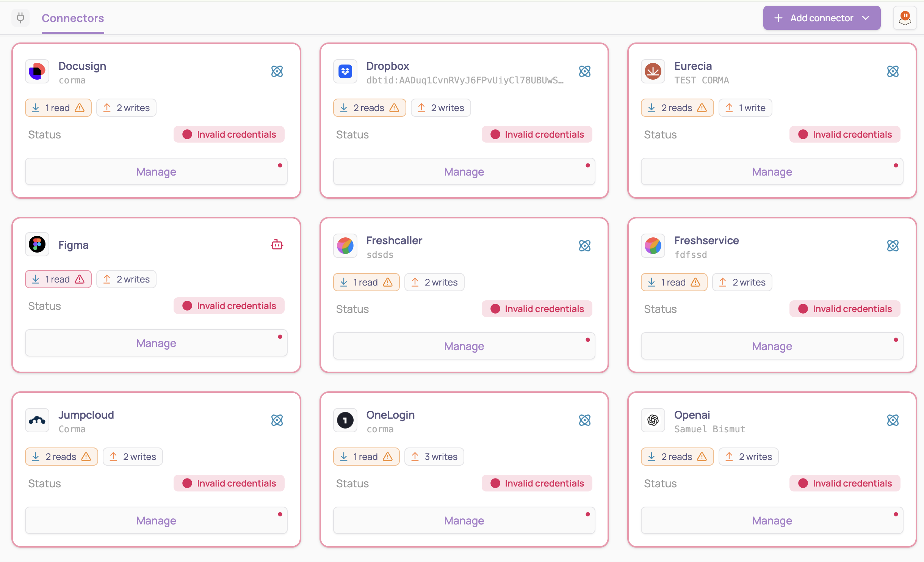Manage the Eurecia connector

(772, 172)
